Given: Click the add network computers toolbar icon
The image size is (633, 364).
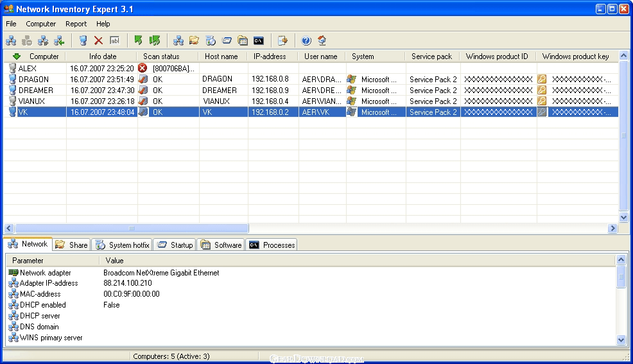Looking at the screenshot, I should click(x=11, y=40).
